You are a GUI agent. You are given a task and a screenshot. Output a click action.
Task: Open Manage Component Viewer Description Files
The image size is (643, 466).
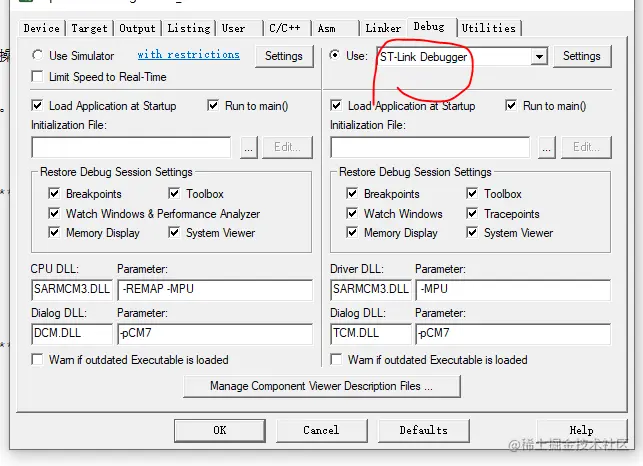coord(322,386)
